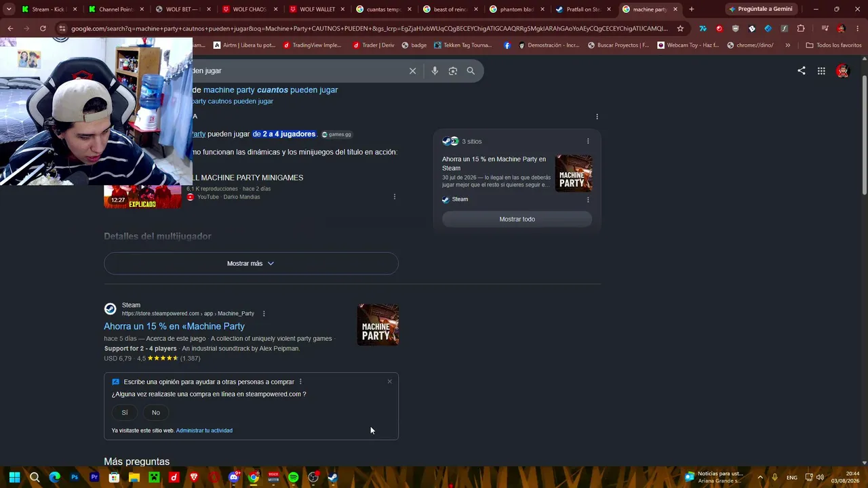
Task: Click into the Google search input field
Action: click(298, 70)
